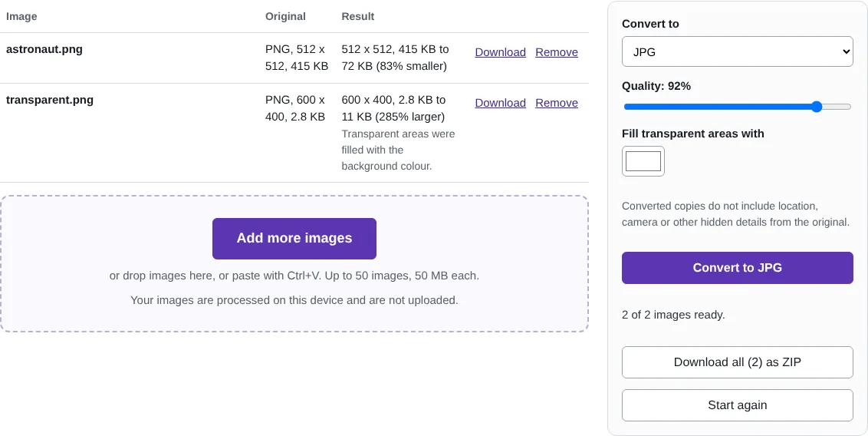Viewport: 868px width, 436px height.
Task: Click the Add more images button
Action: coord(294,238)
